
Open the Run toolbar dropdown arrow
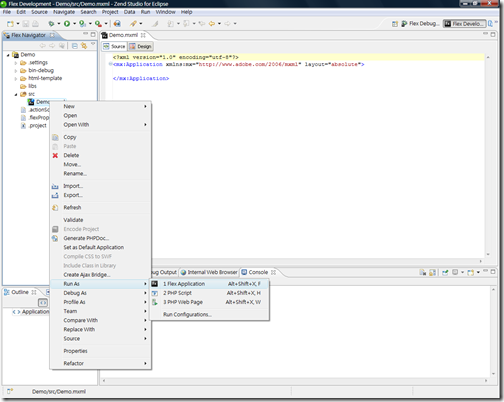pyautogui.click(x=75, y=24)
